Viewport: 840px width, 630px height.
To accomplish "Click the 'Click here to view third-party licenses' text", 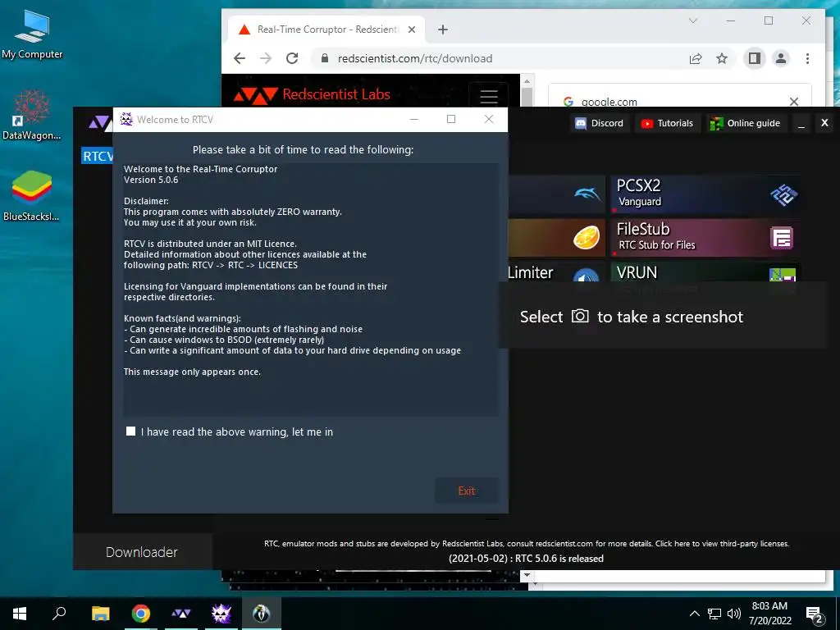I will pyautogui.click(x=722, y=543).
